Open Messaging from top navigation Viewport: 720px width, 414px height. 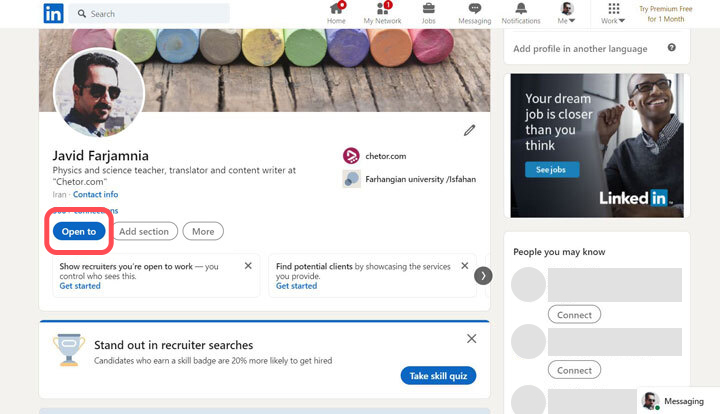click(474, 9)
